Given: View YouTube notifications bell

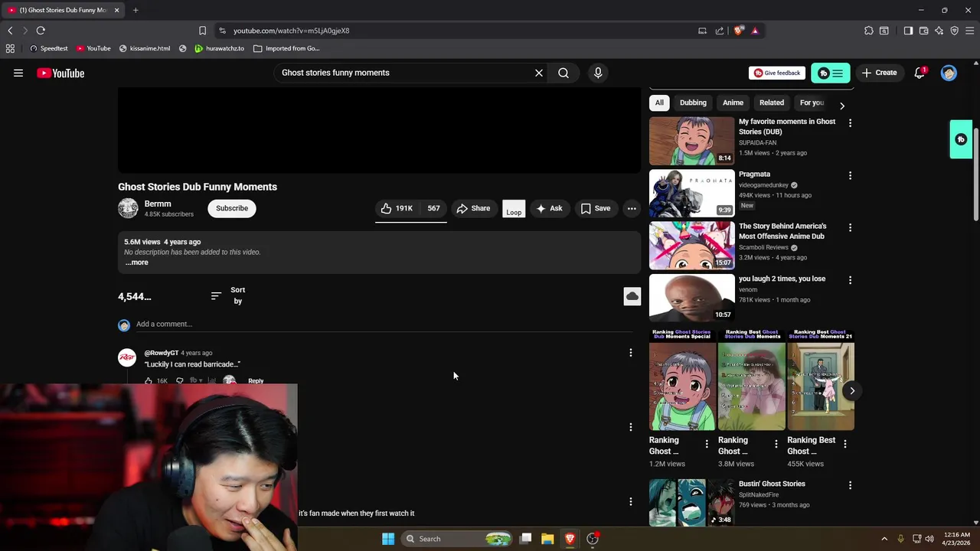Looking at the screenshot, I should (x=920, y=73).
